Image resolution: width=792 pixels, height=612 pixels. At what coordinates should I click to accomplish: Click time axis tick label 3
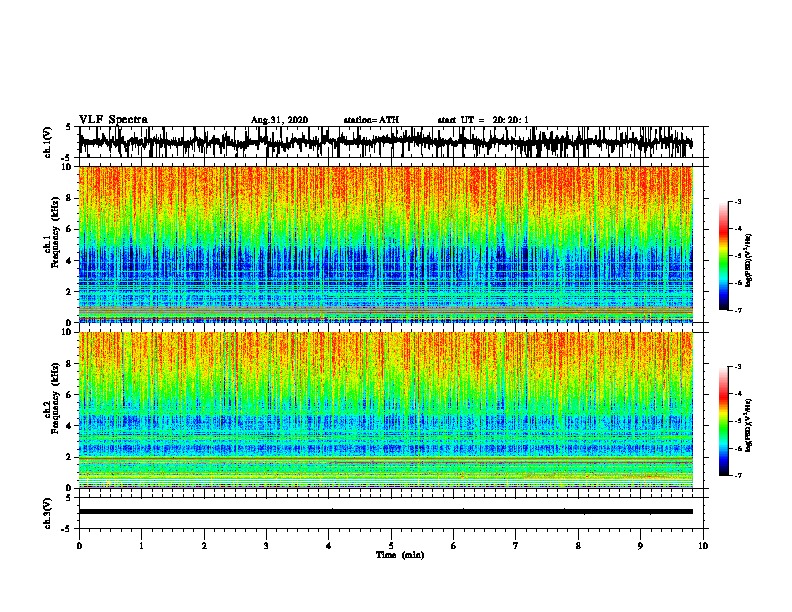click(266, 546)
